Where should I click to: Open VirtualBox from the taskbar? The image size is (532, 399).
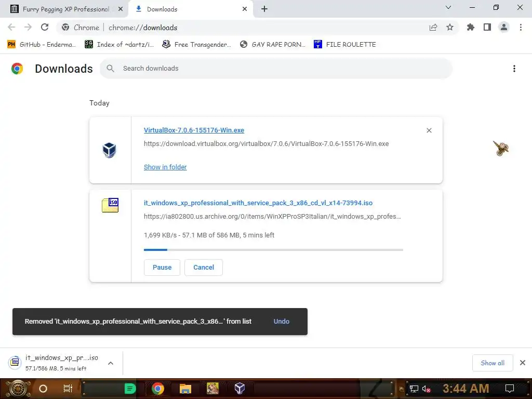pyautogui.click(x=240, y=389)
